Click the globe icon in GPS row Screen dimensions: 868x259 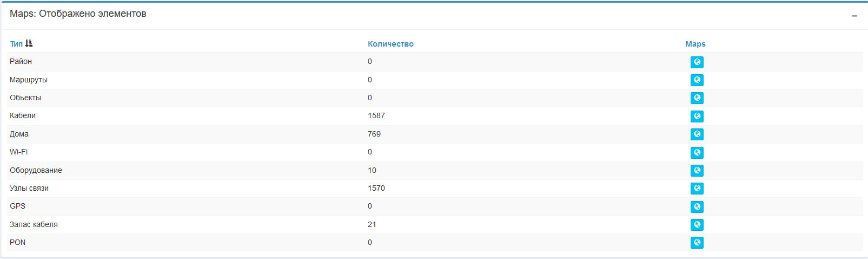(x=697, y=207)
